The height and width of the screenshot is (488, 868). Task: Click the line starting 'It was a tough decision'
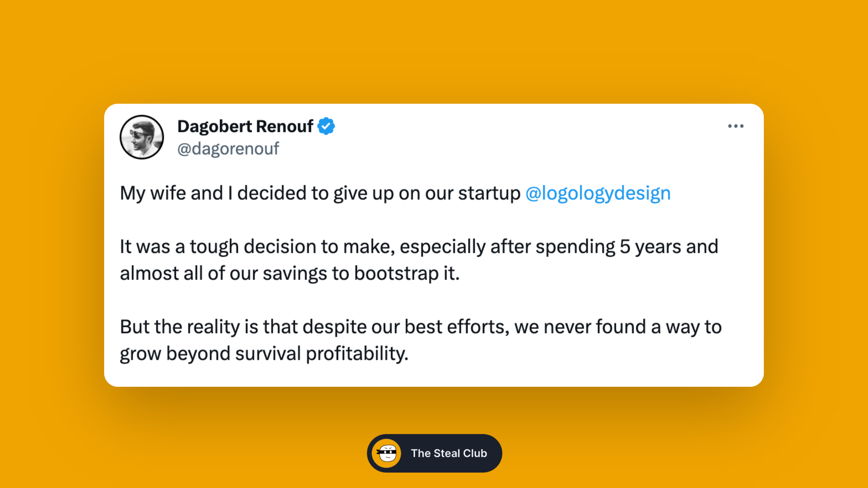click(x=419, y=247)
